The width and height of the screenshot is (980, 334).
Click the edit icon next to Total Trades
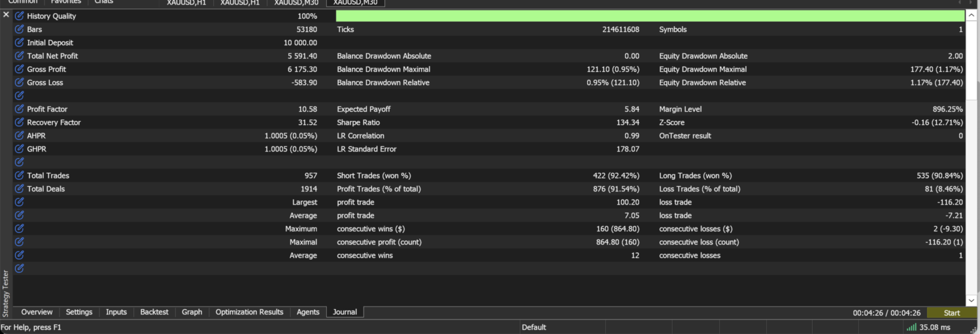pyautogui.click(x=19, y=175)
